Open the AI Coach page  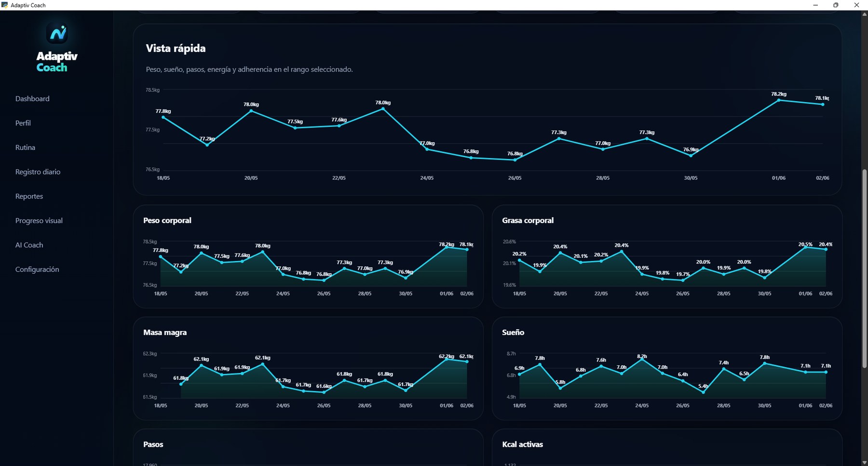[29, 245]
